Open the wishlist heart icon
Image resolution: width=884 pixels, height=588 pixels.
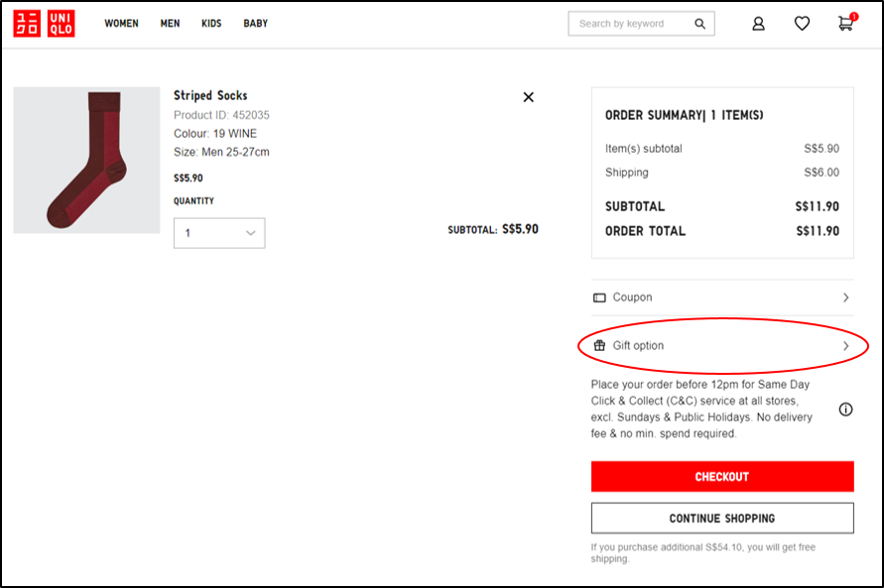802,24
